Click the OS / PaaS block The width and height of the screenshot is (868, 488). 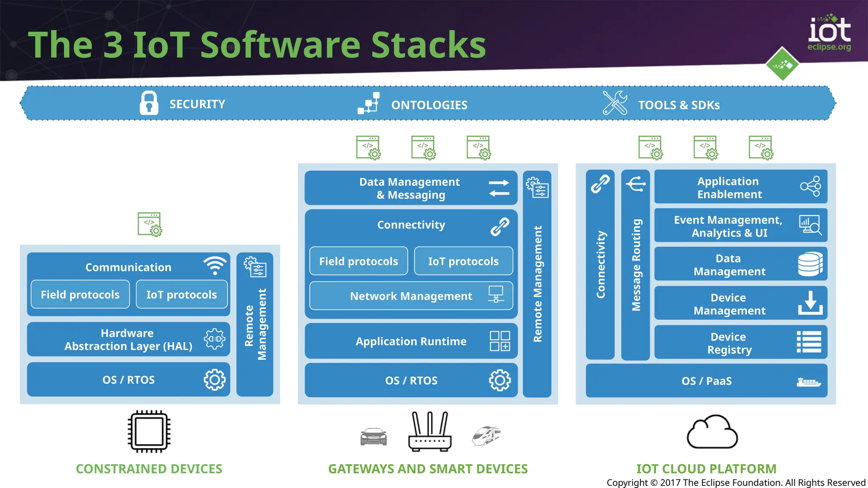click(706, 381)
